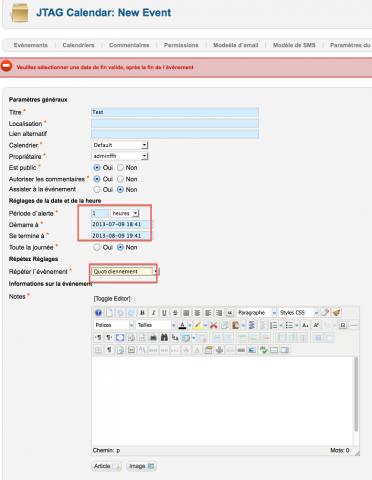Screen dimensions: 372x480
Task: Toggle underline formatting in notes editor
Action: [x=164, y=313]
